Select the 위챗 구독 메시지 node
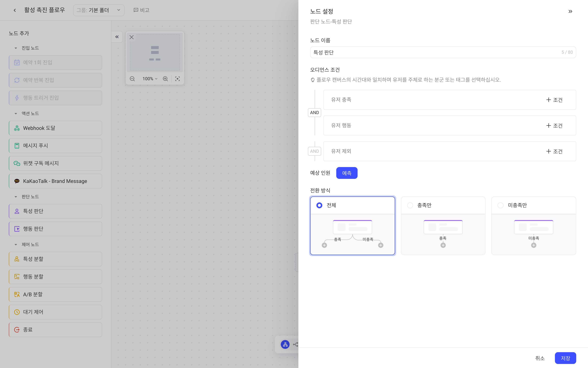588x368 pixels. click(55, 163)
